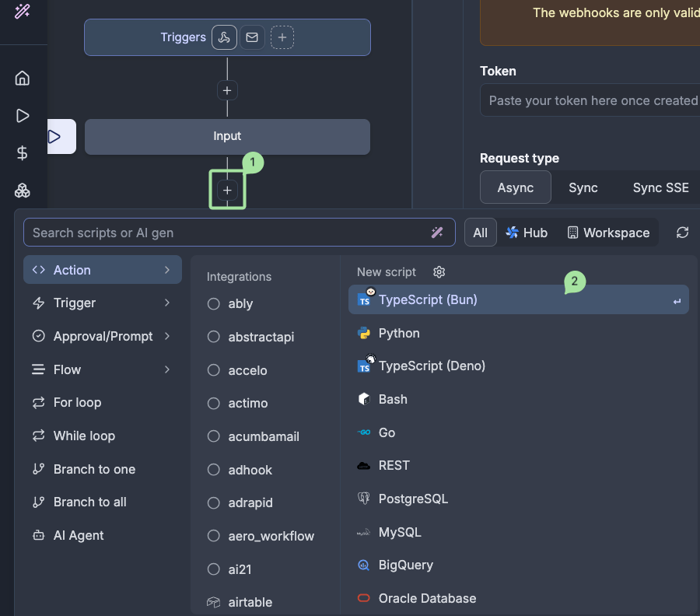This screenshot has width=700, height=616.
Task: Click the Search scripts input field
Action: tap(226, 233)
